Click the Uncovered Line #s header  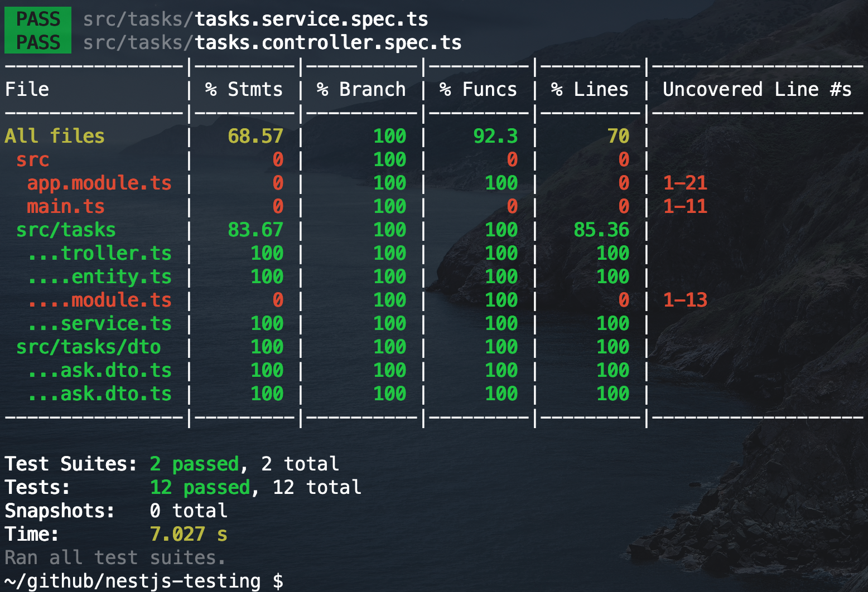click(x=757, y=89)
